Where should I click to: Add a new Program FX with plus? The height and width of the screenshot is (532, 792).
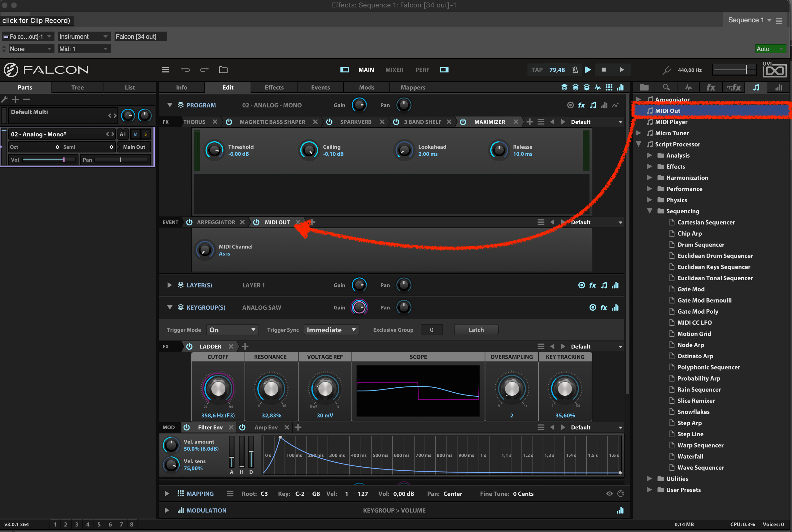click(x=529, y=122)
